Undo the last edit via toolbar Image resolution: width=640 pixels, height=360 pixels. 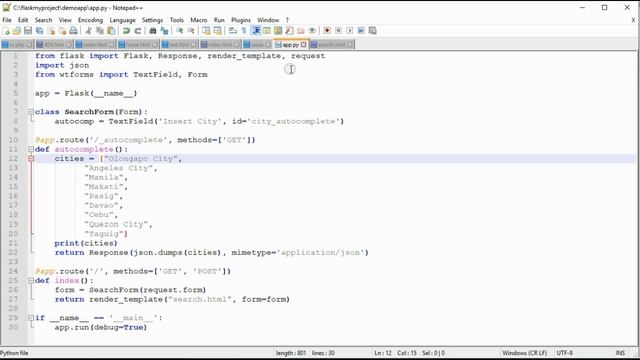click(x=126, y=31)
